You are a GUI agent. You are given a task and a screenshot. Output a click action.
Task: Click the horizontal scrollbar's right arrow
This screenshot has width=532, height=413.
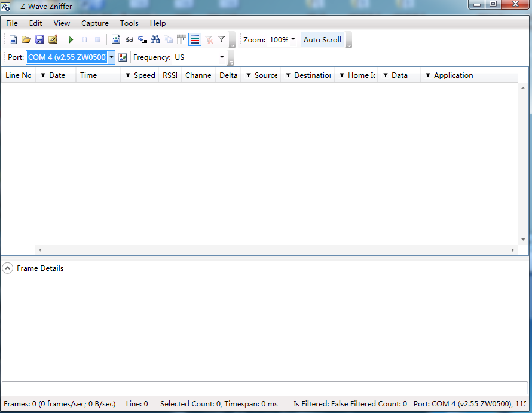point(513,250)
